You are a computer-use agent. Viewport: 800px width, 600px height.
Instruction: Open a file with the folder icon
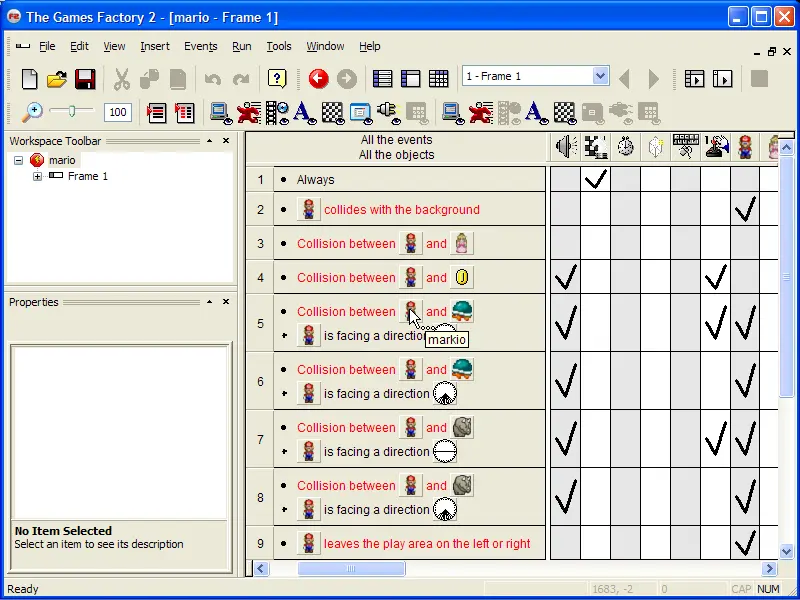click(57, 79)
